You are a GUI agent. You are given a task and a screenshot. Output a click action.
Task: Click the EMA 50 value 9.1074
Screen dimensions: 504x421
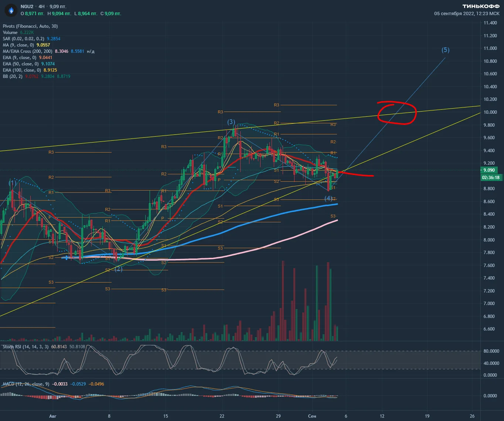pos(48,64)
